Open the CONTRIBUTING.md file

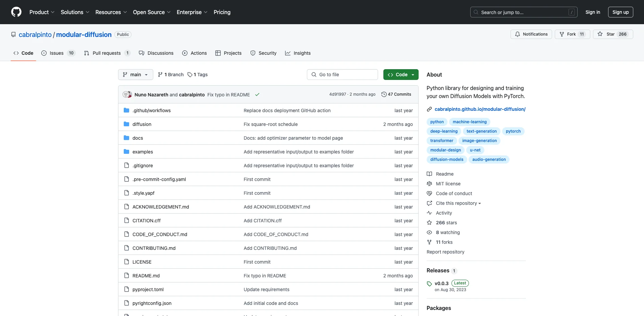154,248
